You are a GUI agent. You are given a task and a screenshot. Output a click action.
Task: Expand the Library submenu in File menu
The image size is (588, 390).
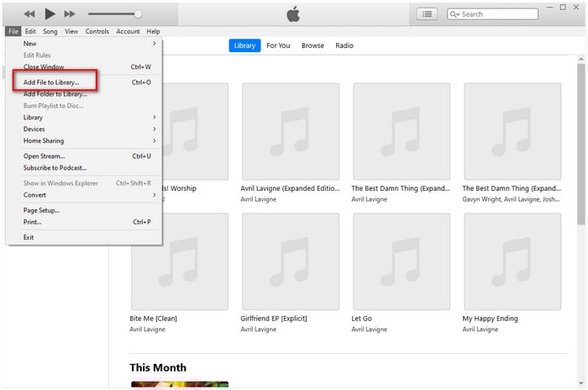point(84,117)
